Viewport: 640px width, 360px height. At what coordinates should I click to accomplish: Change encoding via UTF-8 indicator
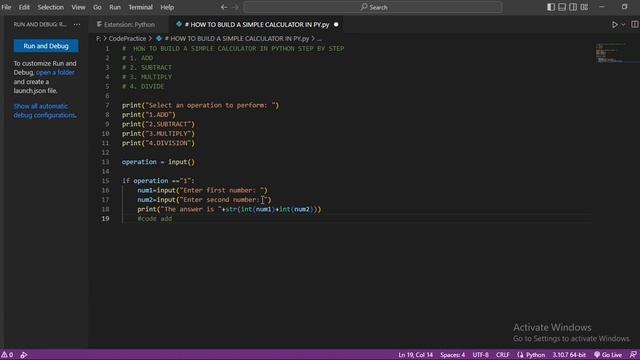pyautogui.click(x=480, y=355)
